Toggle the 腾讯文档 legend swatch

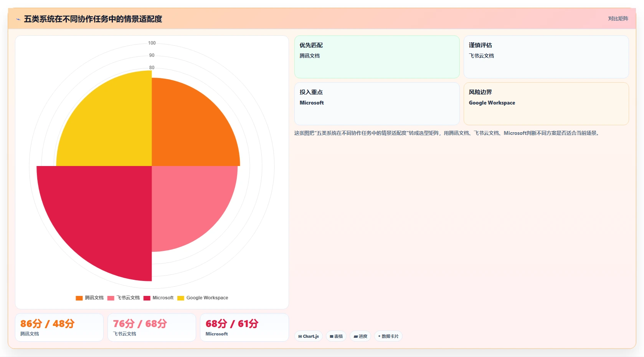(x=79, y=298)
